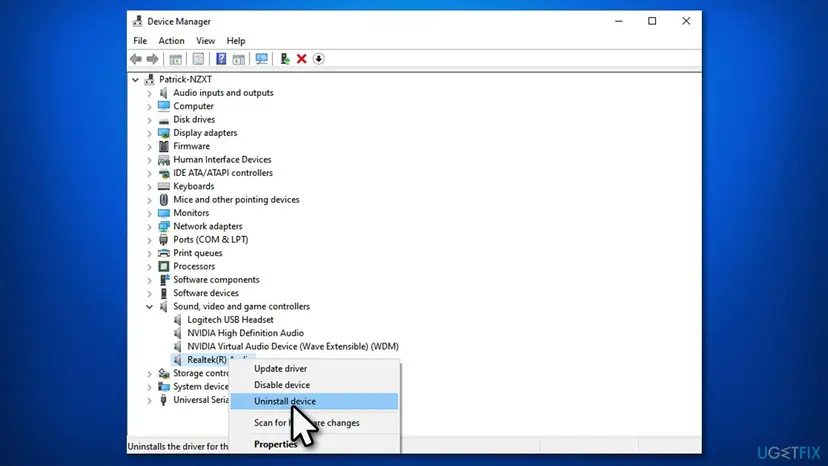Click the Audio inputs and outputs speaker icon
The image size is (828, 466).
(x=164, y=93)
